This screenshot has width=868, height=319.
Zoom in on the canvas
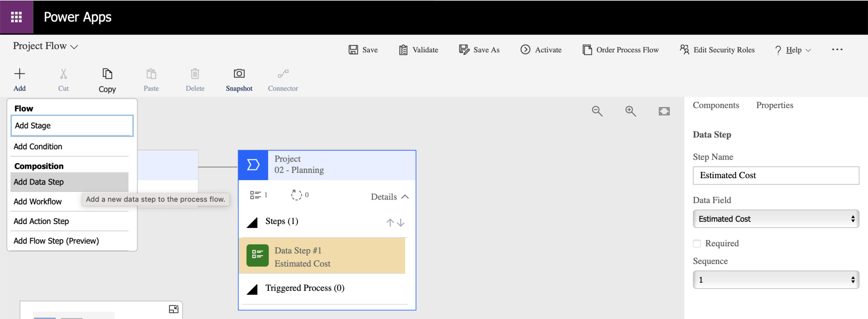(630, 111)
